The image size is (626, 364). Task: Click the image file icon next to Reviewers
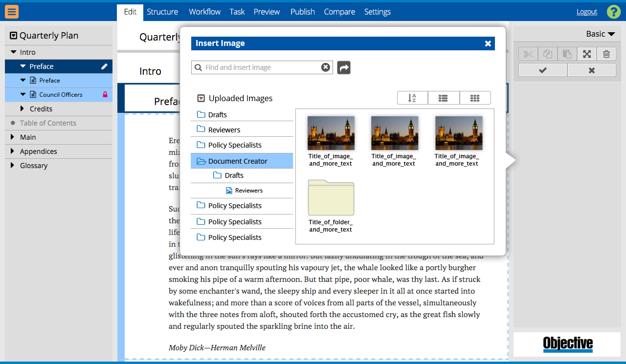pyautogui.click(x=229, y=191)
